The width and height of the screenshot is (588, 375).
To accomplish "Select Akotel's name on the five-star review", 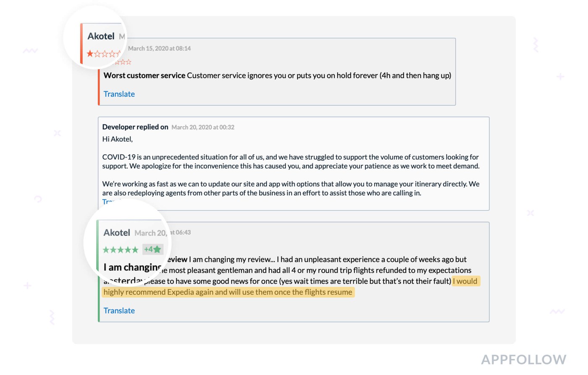I will [117, 233].
